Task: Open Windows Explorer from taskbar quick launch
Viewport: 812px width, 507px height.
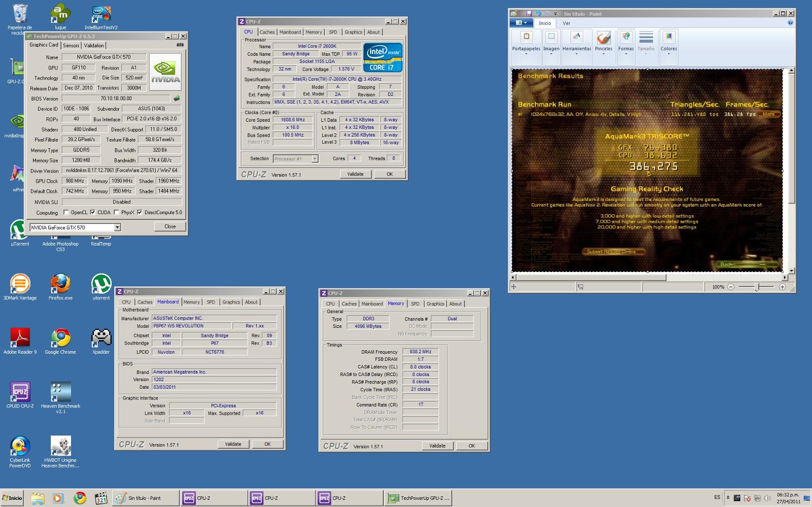Action: (37, 498)
